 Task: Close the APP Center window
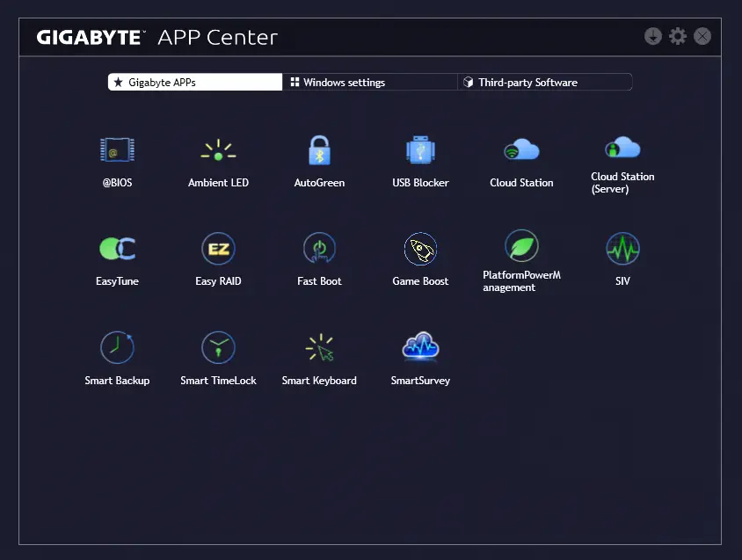(x=702, y=36)
